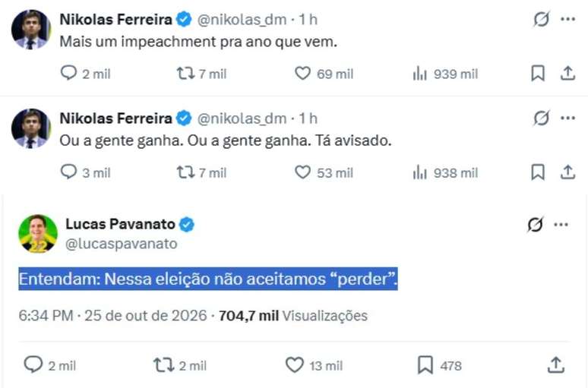
Task: Open Nikolas Ferreira avatar on second tweet
Action: pos(30,128)
